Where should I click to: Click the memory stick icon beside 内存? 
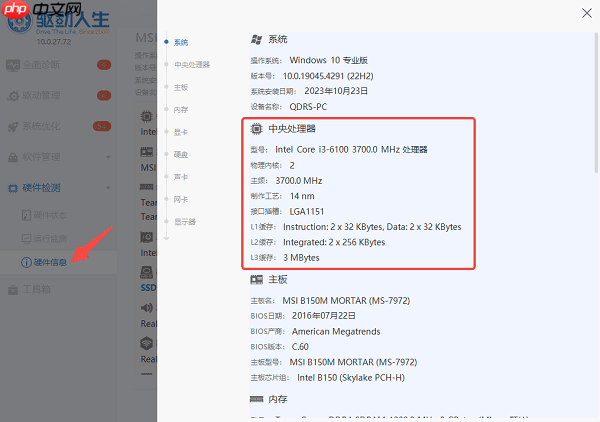tap(256, 399)
